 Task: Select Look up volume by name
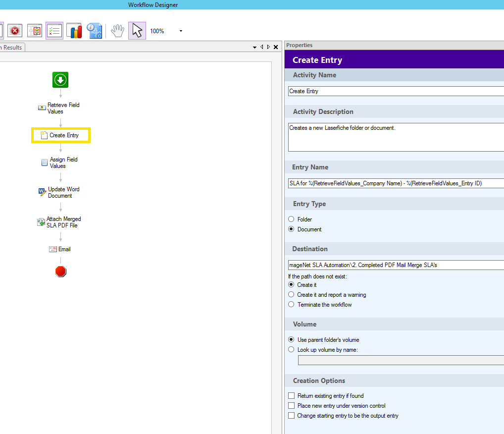[x=291, y=350]
